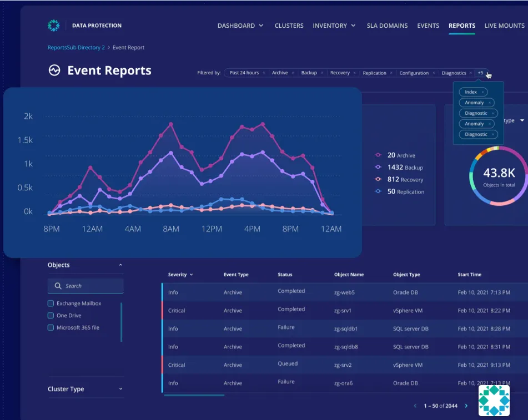Click the magnifier icon in Objects search
The height and width of the screenshot is (420, 528).
(x=58, y=286)
